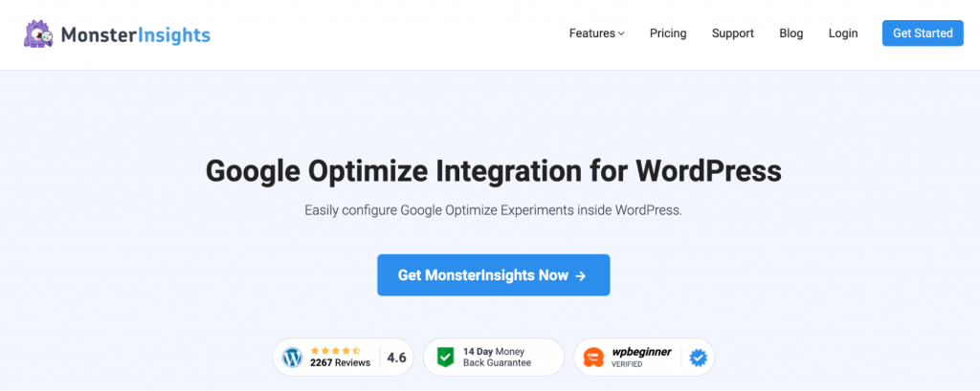Screen dimensions: 980x391
Task: Click the 14 Day Money Back Guarantee text
Action: click(x=497, y=358)
